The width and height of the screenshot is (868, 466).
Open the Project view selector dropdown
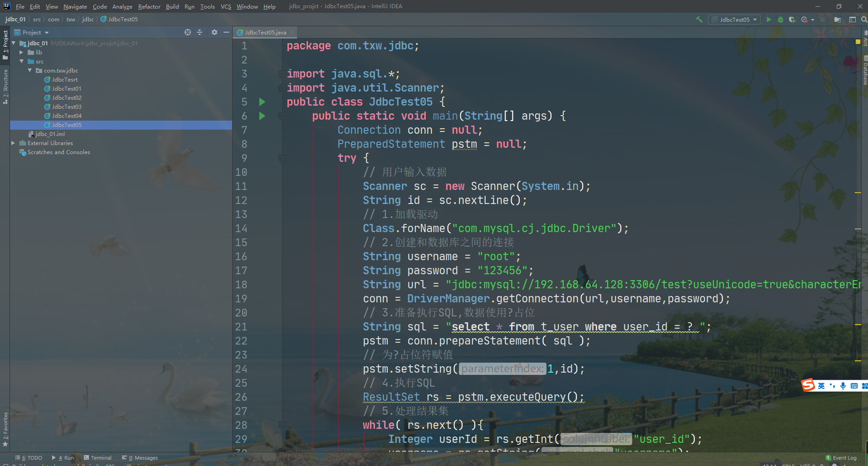[32, 32]
